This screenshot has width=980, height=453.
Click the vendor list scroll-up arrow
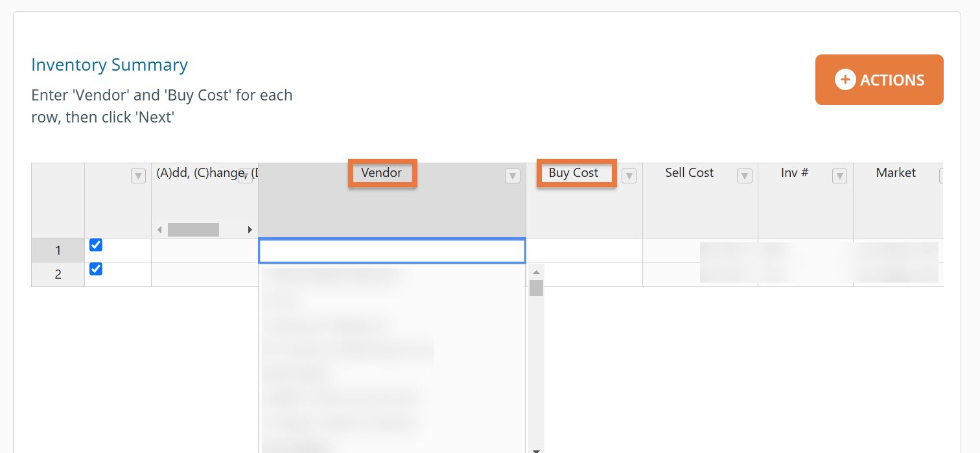coord(535,272)
